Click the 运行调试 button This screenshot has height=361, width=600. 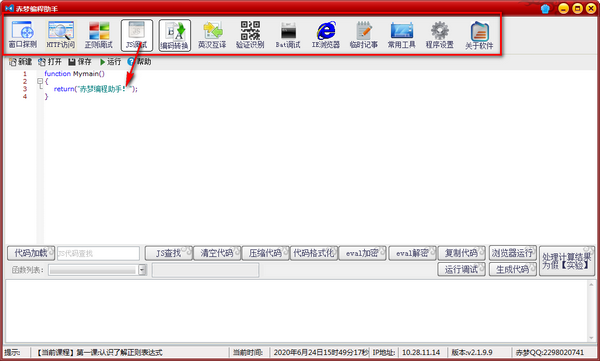click(x=461, y=270)
